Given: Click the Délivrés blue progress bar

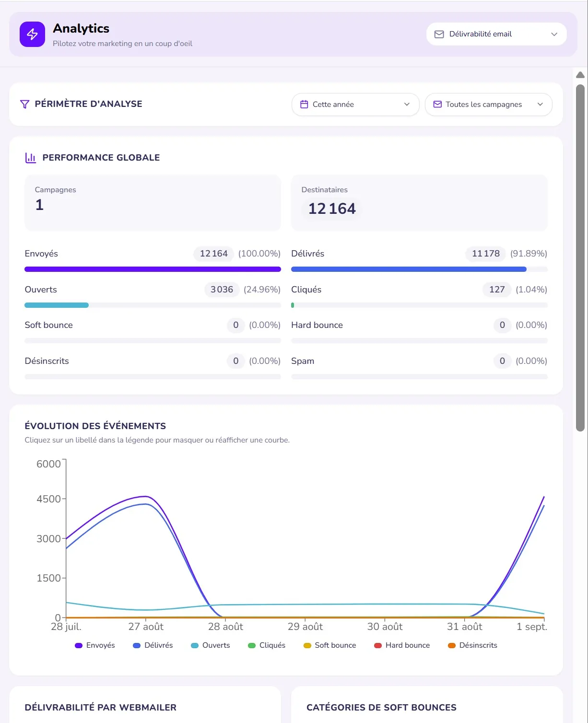Looking at the screenshot, I should (409, 269).
